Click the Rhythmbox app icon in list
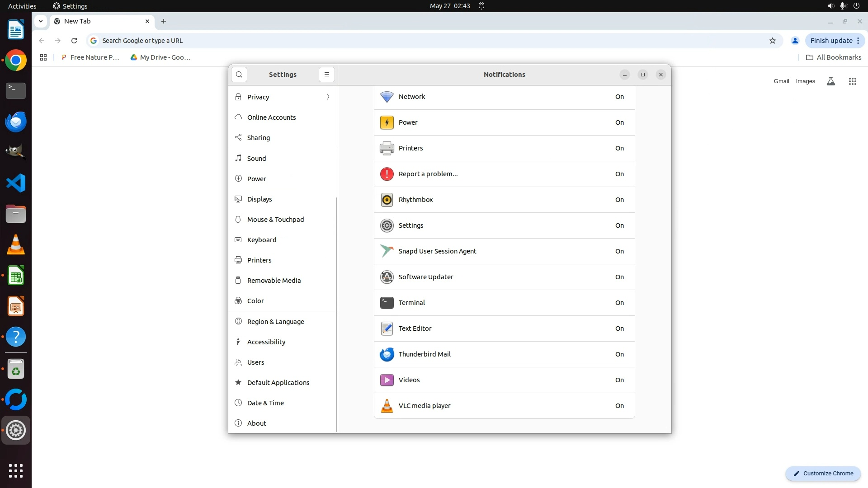Image resolution: width=868 pixels, height=488 pixels. (x=387, y=200)
